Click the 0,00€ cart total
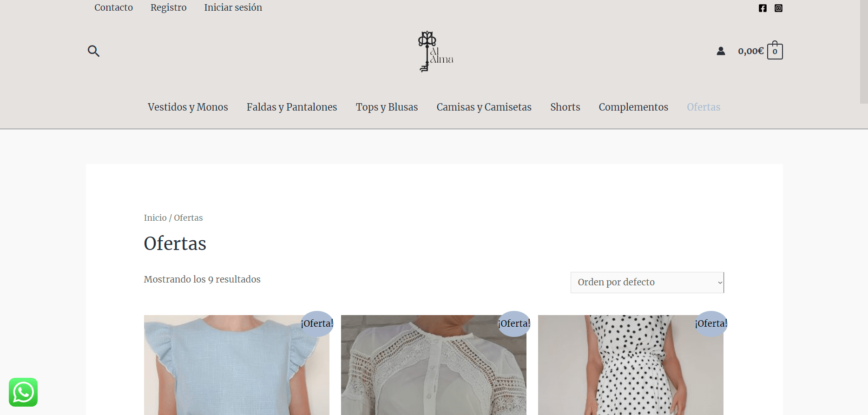Image resolution: width=868 pixels, height=415 pixels. coord(750,51)
